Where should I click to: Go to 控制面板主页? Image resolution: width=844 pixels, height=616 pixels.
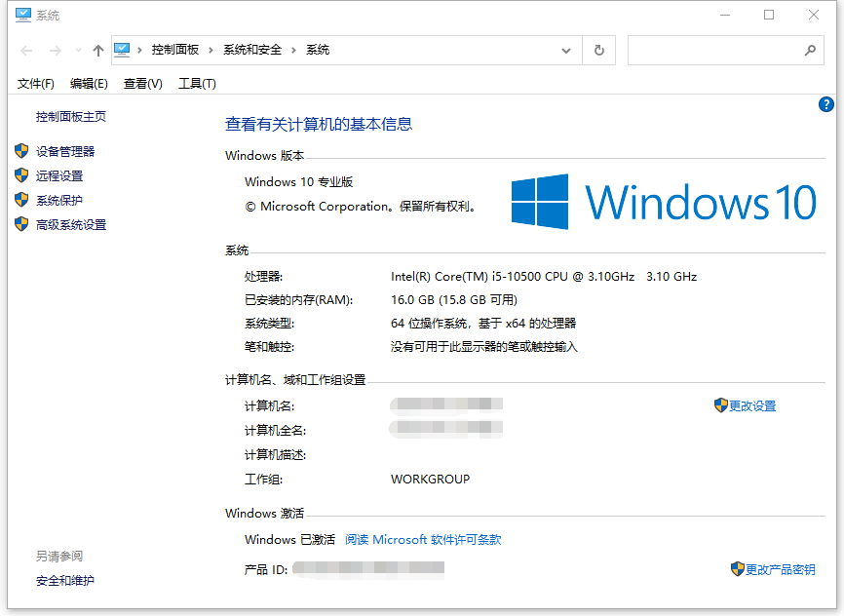[71, 117]
